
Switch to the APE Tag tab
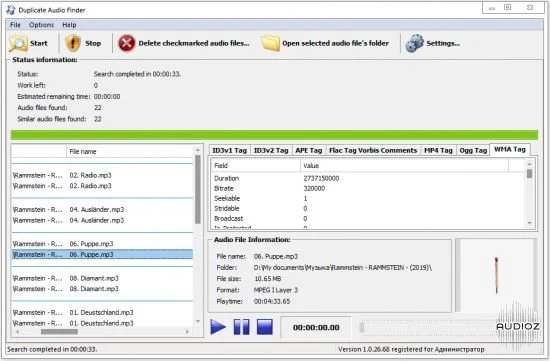[308, 151]
